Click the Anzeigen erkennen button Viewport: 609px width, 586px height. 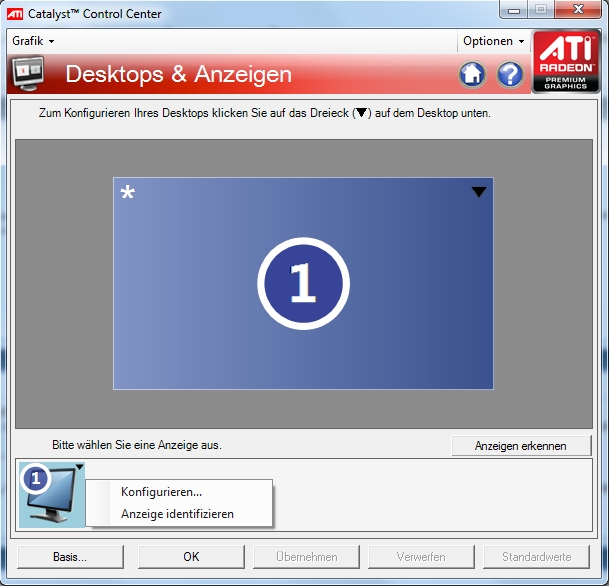click(x=521, y=445)
